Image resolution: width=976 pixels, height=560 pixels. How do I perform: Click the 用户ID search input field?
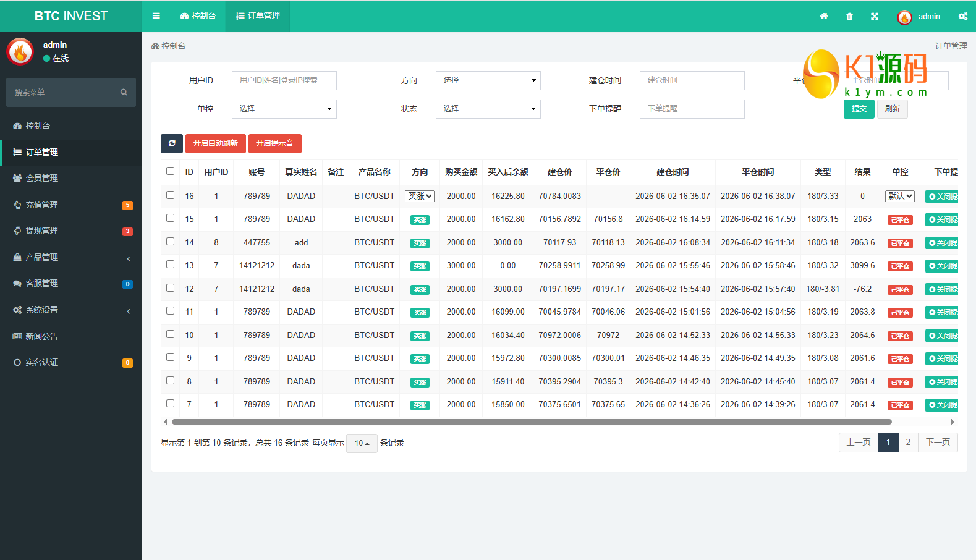[284, 80]
